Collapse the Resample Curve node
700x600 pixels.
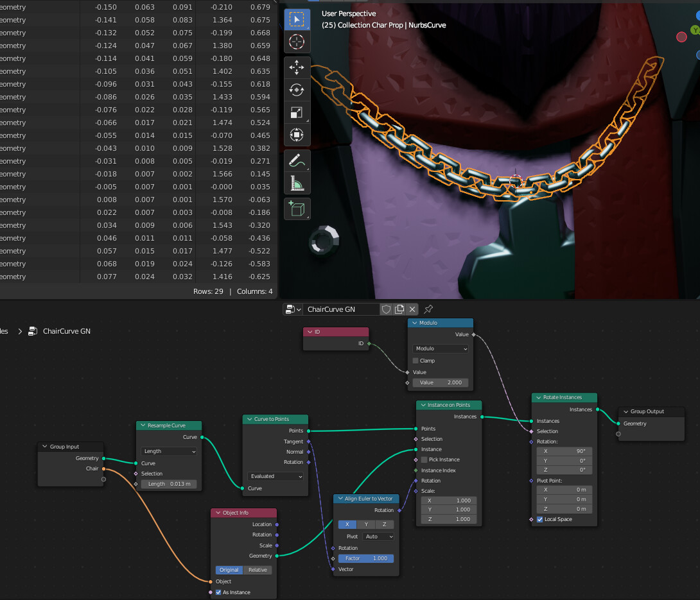tap(143, 425)
